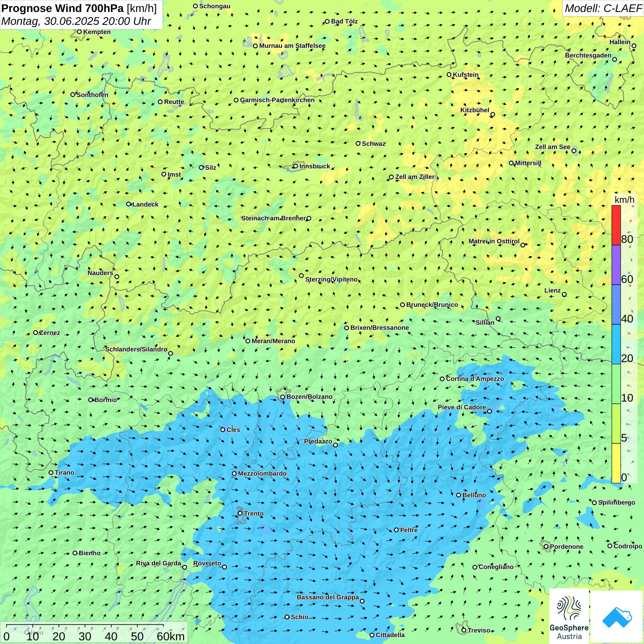Image resolution: width=644 pixels, height=644 pixels.
Task: Choose the Cortina d'Ampezzo marker dot
Action: pos(442,379)
